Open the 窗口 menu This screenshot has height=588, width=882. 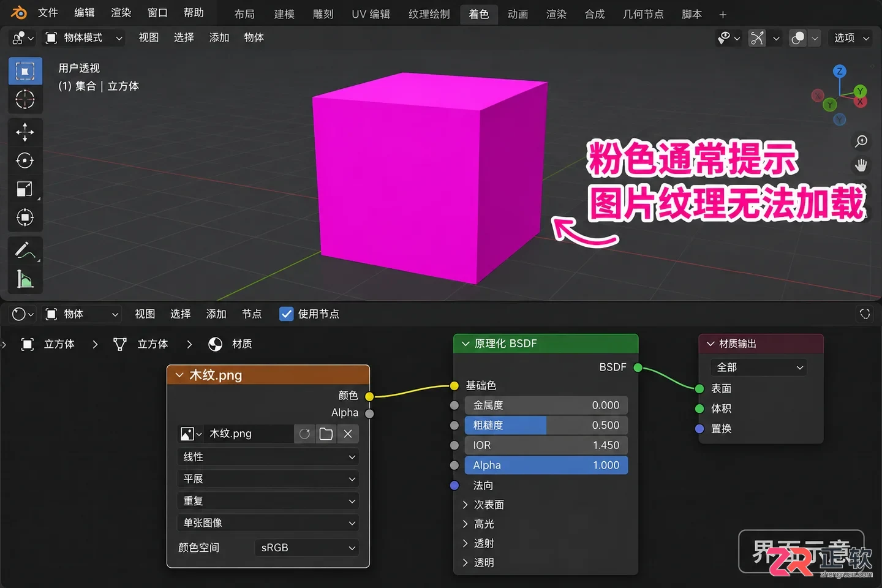click(x=157, y=13)
